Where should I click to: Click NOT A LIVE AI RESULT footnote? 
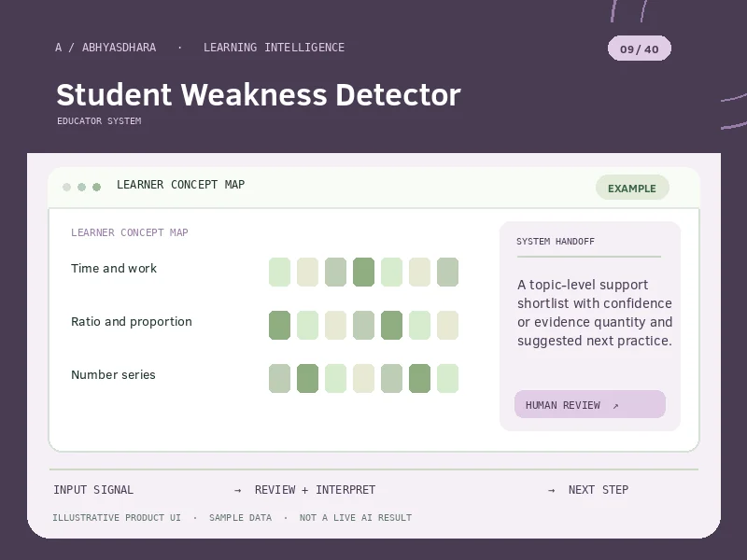(x=356, y=518)
